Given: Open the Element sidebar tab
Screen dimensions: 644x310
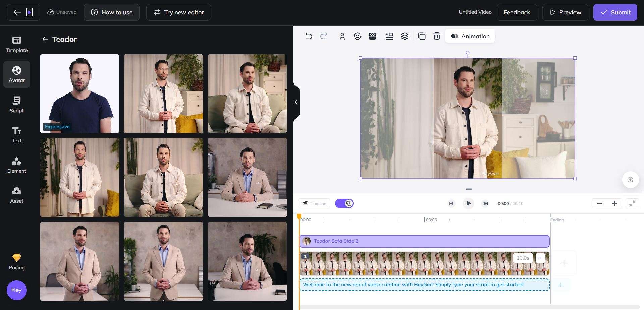Looking at the screenshot, I should coord(17,165).
